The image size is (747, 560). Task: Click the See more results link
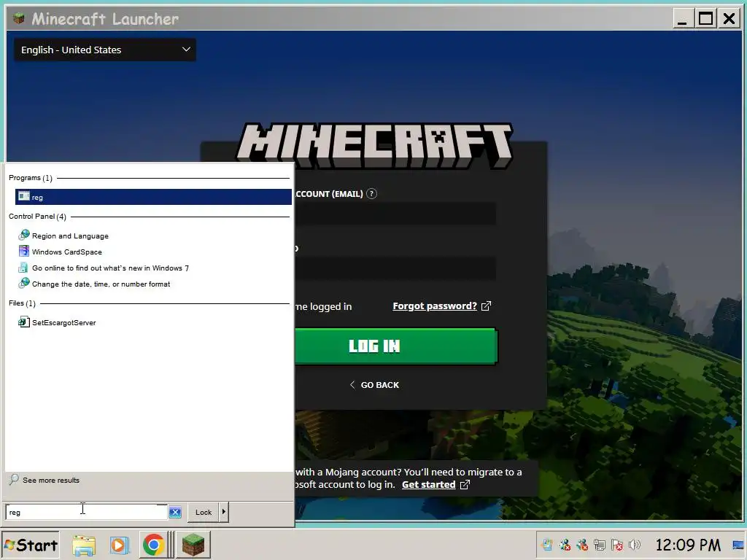pos(51,480)
